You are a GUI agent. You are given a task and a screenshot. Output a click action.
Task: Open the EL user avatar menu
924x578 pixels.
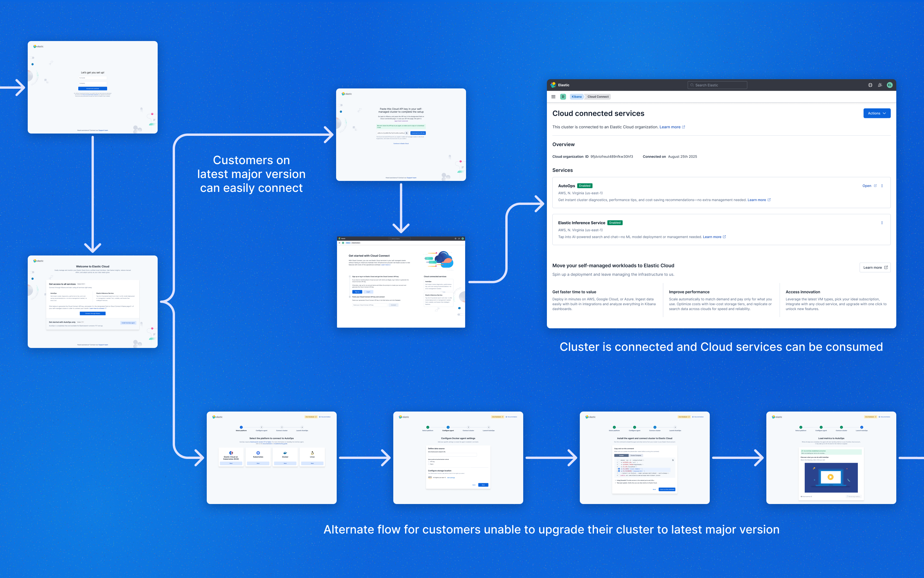890,85
